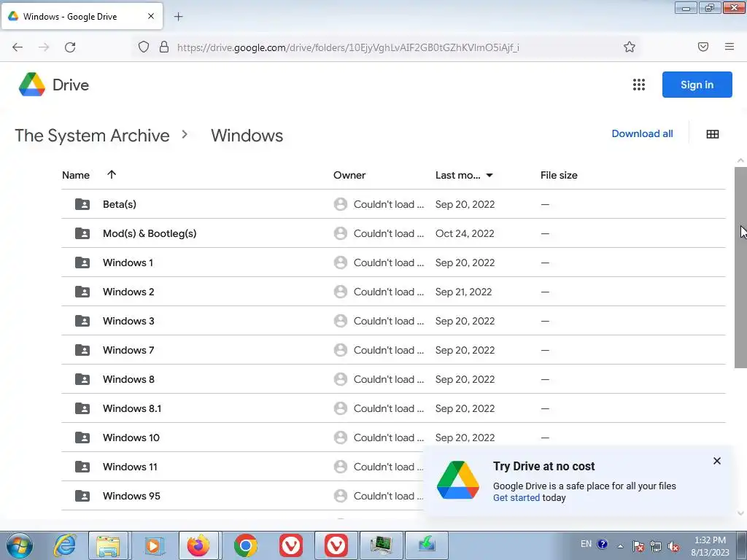This screenshot has height=560, width=747.
Task: Open the Google apps grid icon
Action: (x=639, y=85)
